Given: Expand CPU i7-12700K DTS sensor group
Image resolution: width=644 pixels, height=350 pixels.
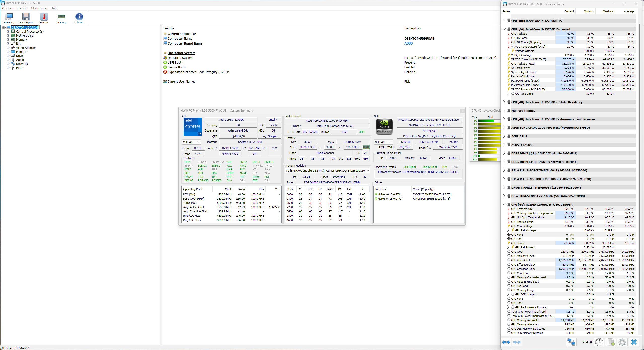Looking at the screenshot, I should [x=504, y=21].
